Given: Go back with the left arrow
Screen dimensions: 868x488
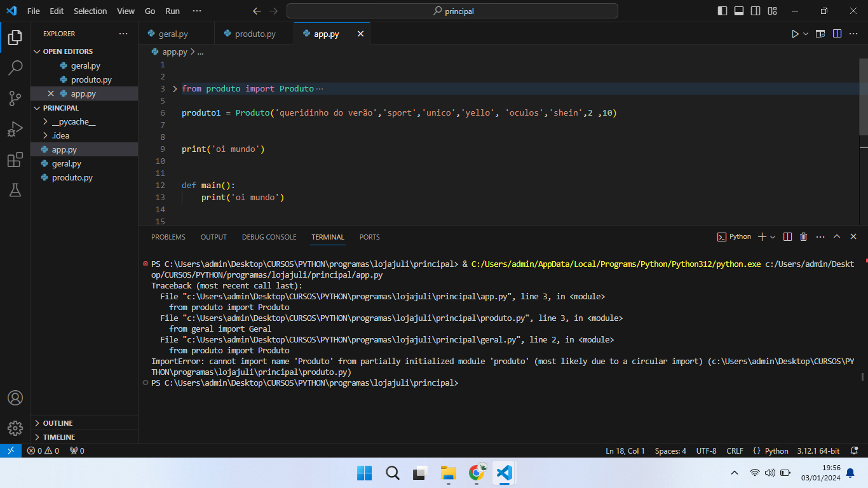Looking at the screenshot, I should point(257,11).
